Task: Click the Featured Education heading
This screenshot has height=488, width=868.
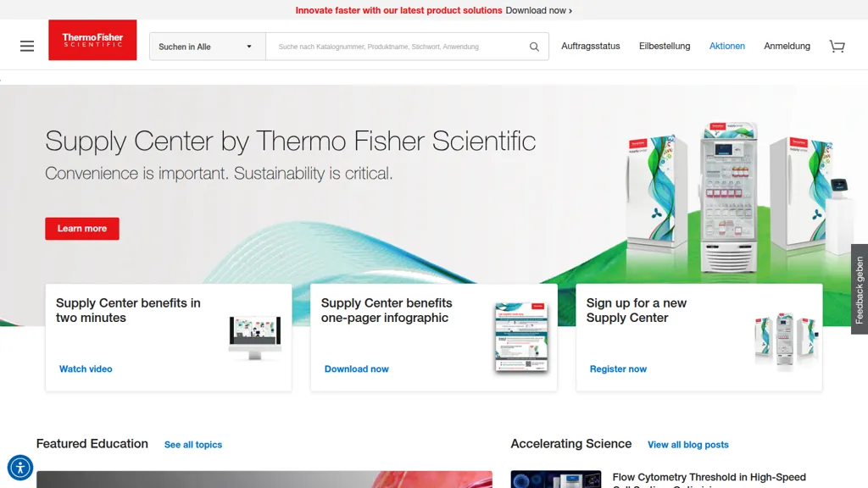Action: (x=92, y=444)
